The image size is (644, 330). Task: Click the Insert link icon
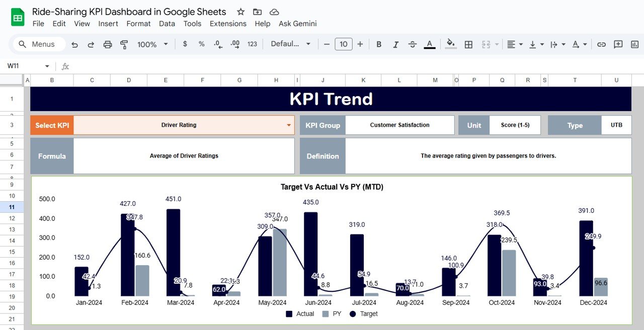click(x=601, y=44)
